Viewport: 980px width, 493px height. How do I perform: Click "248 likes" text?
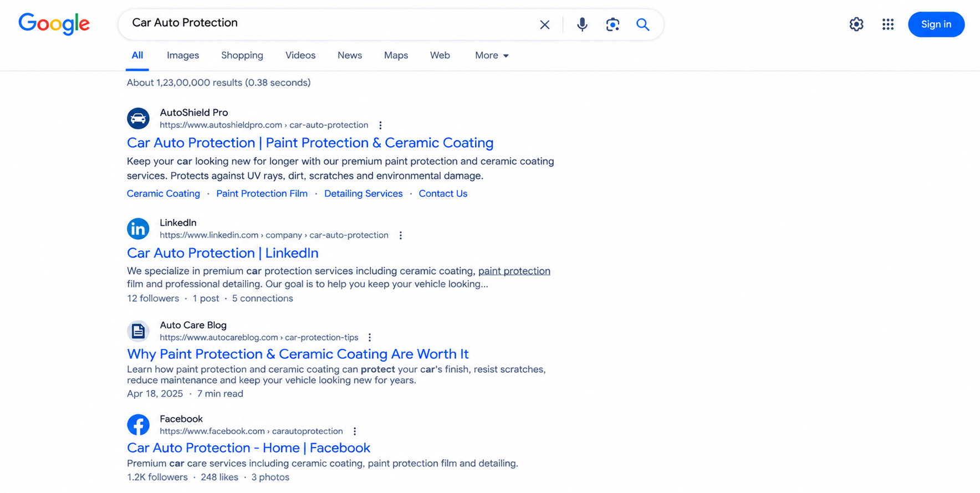[220, 477]
